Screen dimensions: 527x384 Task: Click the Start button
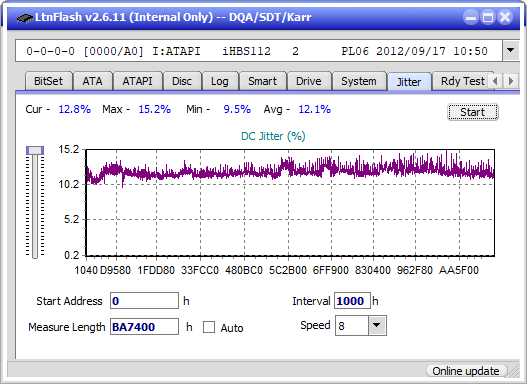(473, 112)
